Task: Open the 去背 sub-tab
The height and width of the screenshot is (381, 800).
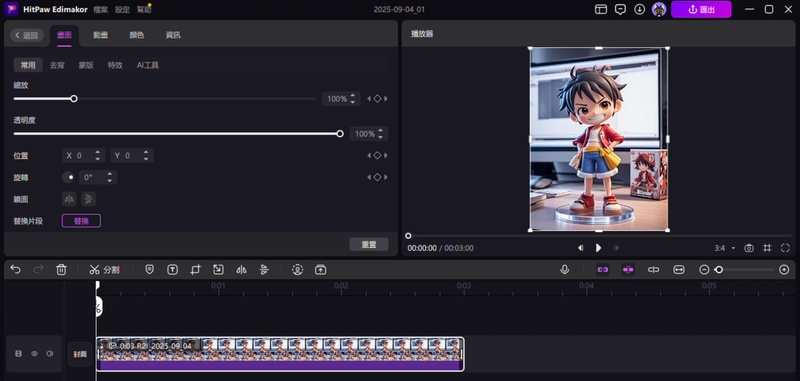Action: point(57,65)
